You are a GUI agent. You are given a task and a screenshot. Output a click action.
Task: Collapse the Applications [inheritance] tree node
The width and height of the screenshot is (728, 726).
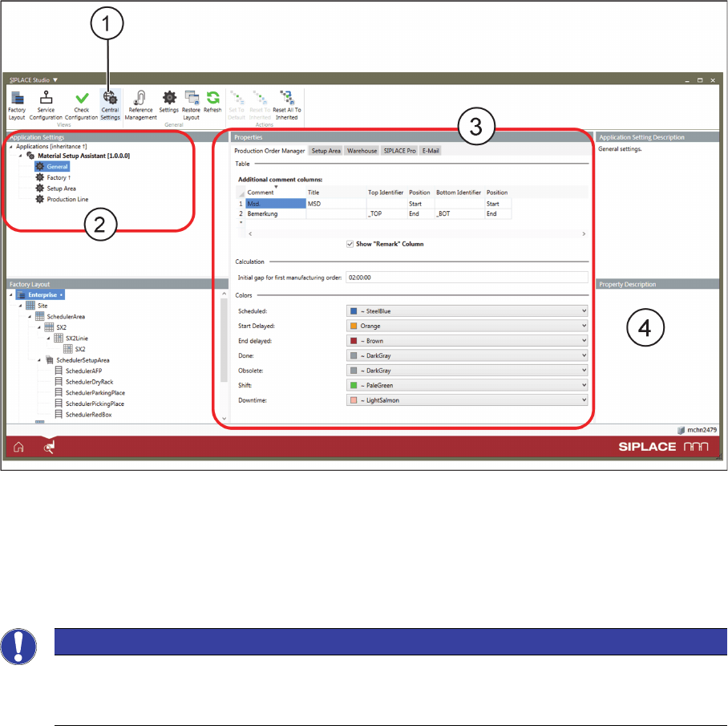point(11,146)
